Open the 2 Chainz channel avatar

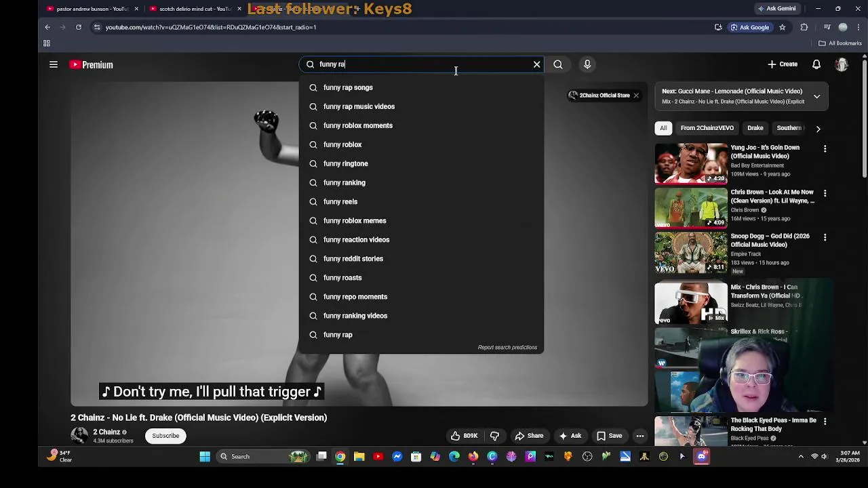point(79,436)
